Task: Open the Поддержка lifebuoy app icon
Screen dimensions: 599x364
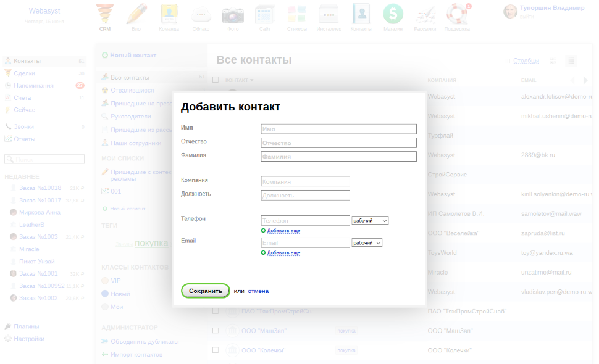Action: [x=457, y=14]
